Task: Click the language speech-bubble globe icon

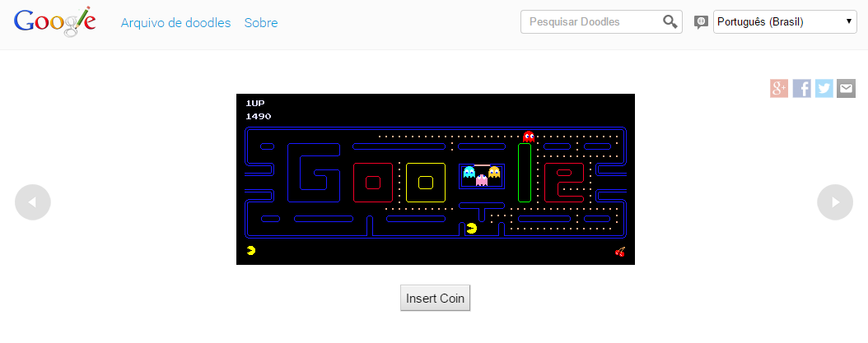Action: click(701, 22)
